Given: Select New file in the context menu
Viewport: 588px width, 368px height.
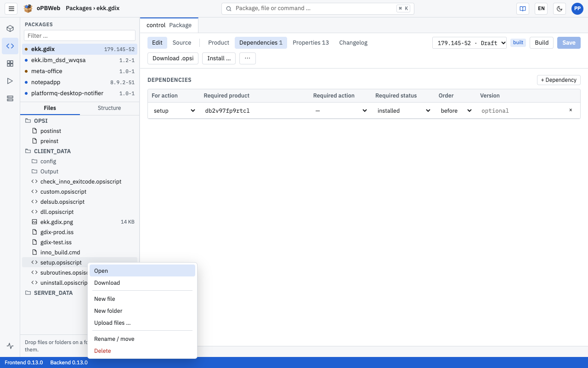Looking at the screenshot, I should [x=142, y=299].
